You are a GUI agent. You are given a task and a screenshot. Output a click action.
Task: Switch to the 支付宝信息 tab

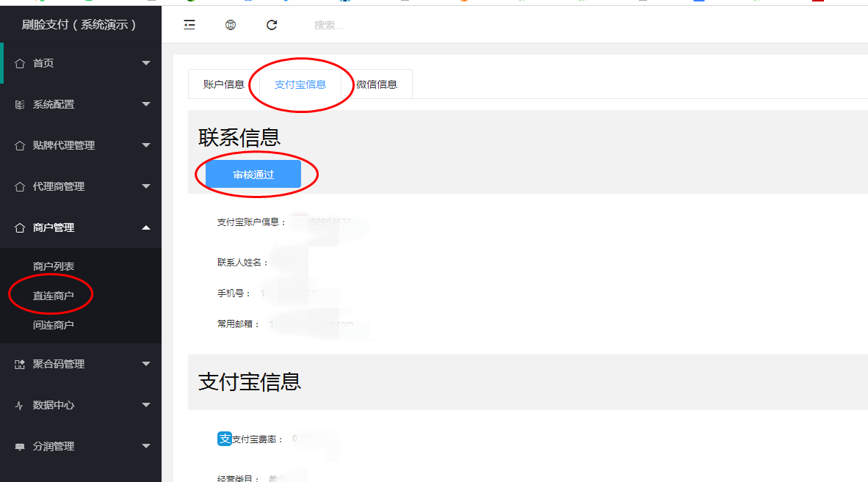tap(300, 84)
